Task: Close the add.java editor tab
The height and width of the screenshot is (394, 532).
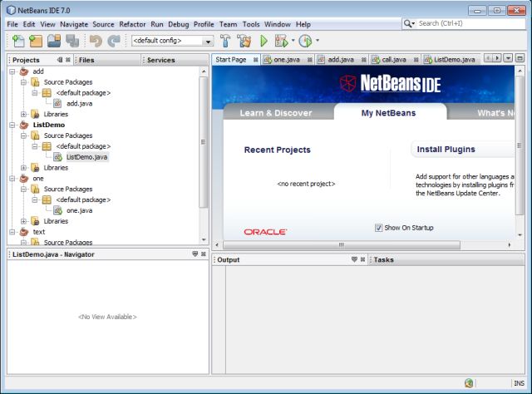Action: (x=364, y=60)
